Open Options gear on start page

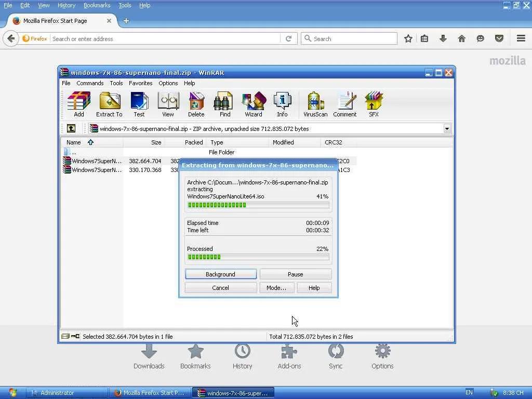tap(382, 356)
